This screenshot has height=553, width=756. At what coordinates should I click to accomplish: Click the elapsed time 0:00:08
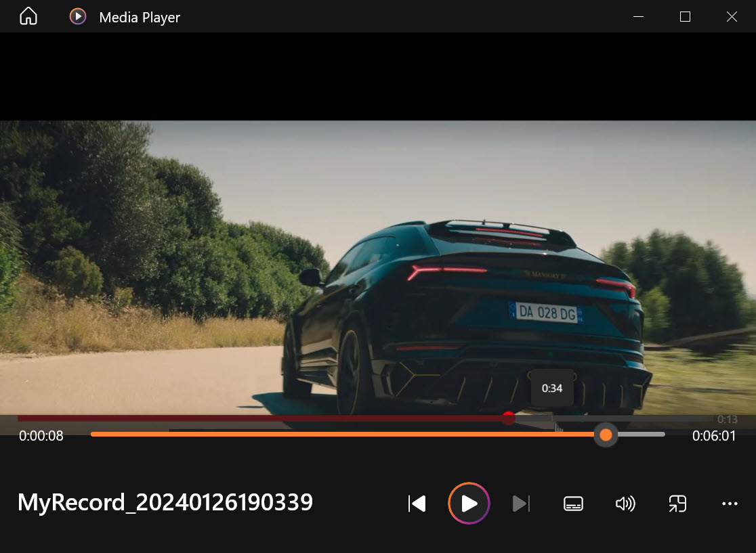point(41,436)
